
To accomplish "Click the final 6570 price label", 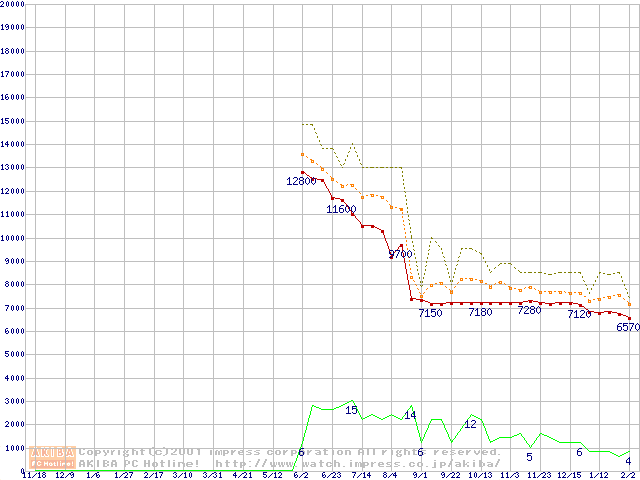I will [x=627, y=327].
